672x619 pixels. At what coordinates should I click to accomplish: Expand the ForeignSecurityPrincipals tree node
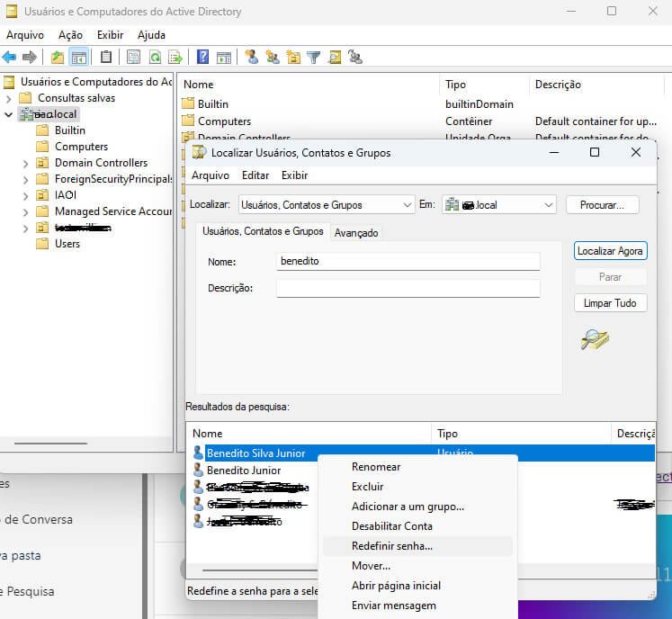click(x=26, y=180)
